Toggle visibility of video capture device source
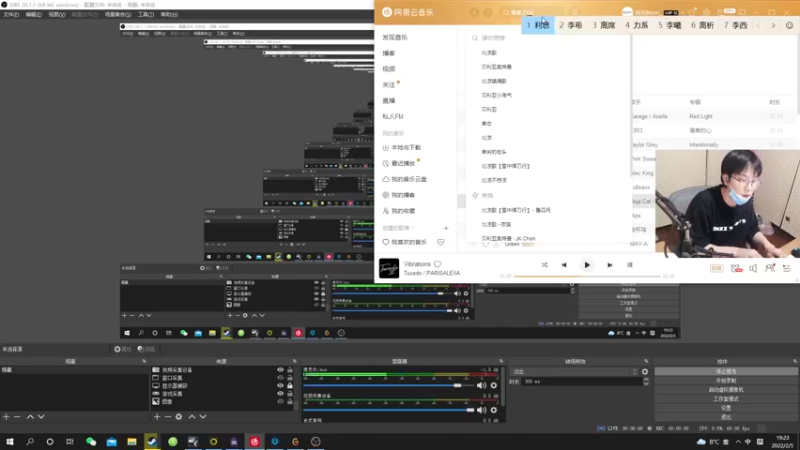Image resolution: width=800 pixels, height=450 pixels. [x=280, y=370]
